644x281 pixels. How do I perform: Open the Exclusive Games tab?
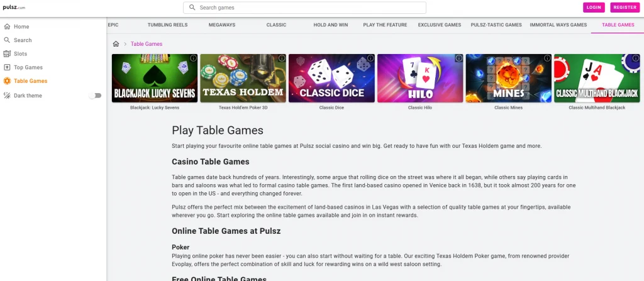click(x=440, y=25)
